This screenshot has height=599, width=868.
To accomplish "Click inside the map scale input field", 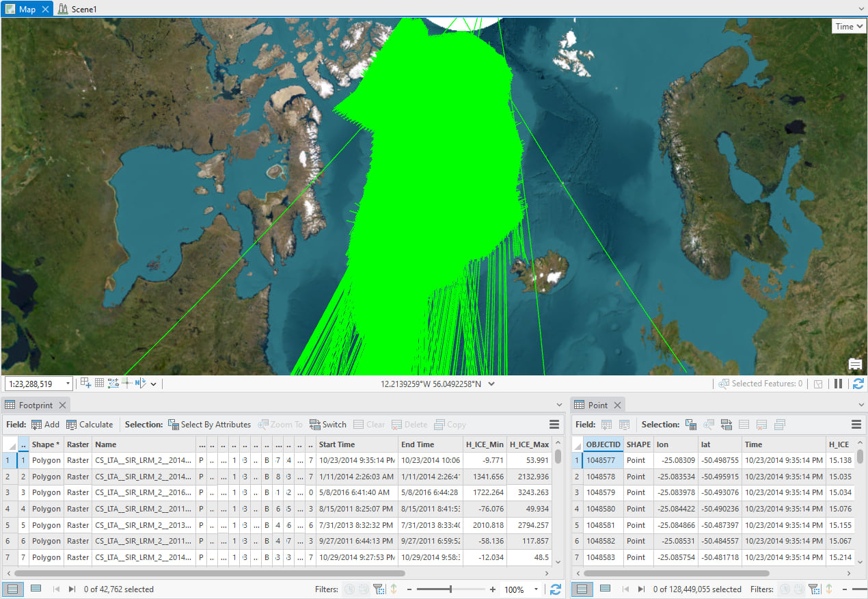I will 34,384.
